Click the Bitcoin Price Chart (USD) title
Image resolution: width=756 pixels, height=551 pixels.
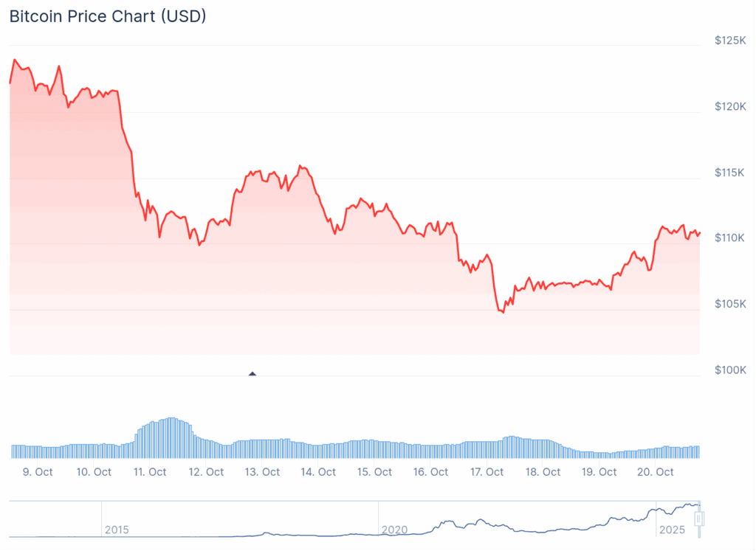point(108,17)
